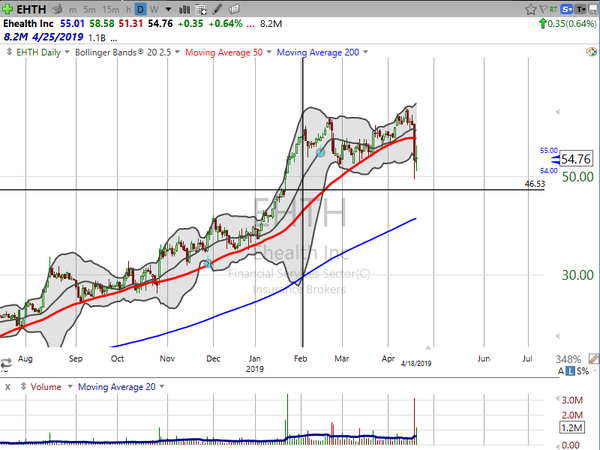Screen dimensions: 600x450
Task: Click the RT real-time indicator
Action: pyautogui.click(x=553, y=9)
